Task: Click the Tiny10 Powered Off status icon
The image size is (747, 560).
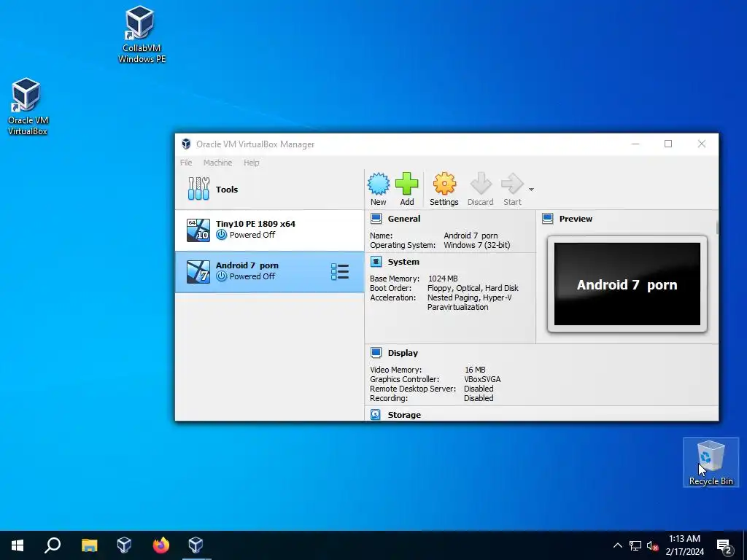Action: coord(221,235)
